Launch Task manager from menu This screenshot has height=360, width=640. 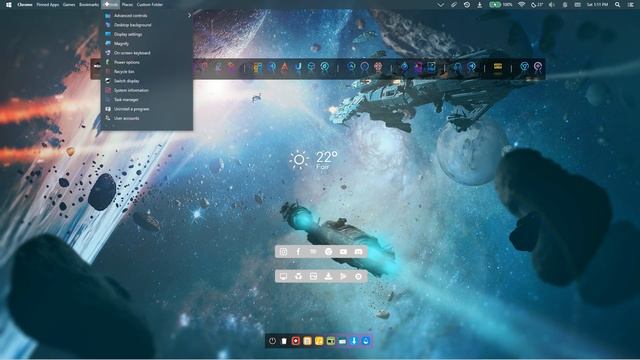click(x=147, y=100)
